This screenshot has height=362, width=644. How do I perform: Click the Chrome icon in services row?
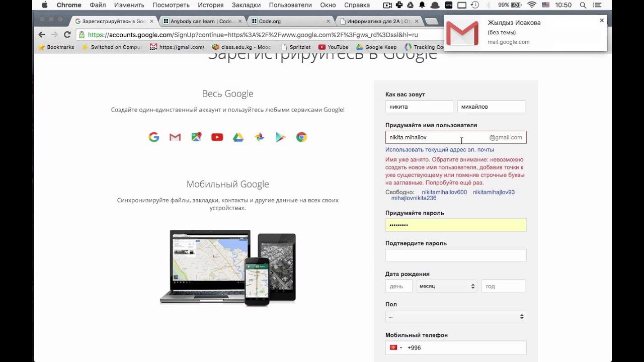[x=301, y=137]
